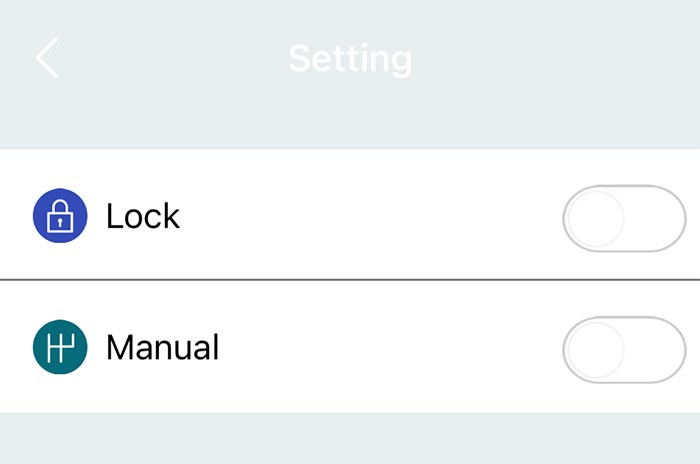The width and height of the screenshot is (700, 464).
Task: Return to the previous screen from Setting
Action: (x=47, y=59)
